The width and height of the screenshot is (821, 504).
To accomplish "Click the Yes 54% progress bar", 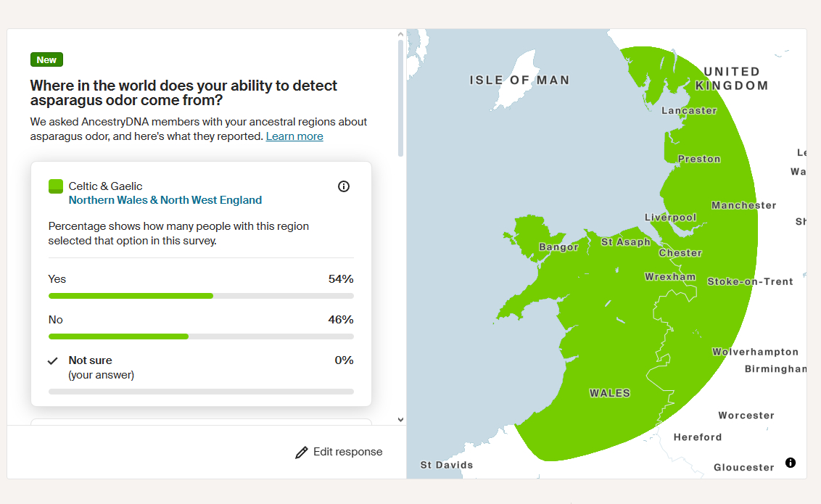I will click(x=201, y=296).
